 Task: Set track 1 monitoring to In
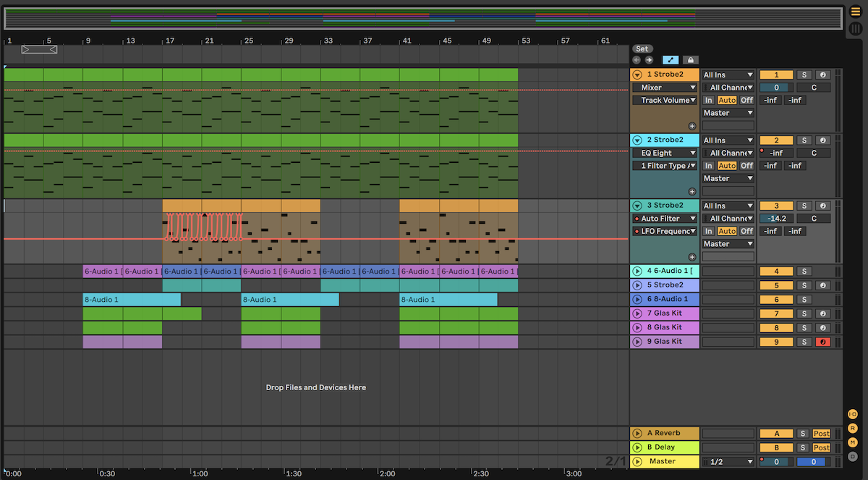tap(709, 100)
